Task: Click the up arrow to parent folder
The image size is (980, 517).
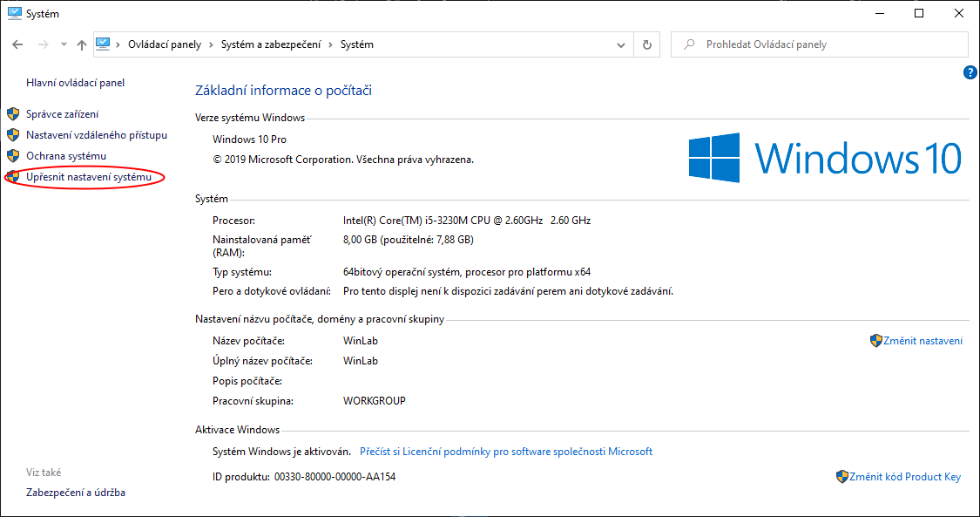Action: [x=81, y=44]
